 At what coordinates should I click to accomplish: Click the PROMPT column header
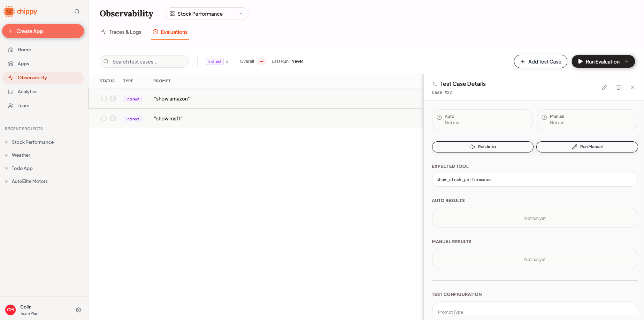tap(162, 81)
